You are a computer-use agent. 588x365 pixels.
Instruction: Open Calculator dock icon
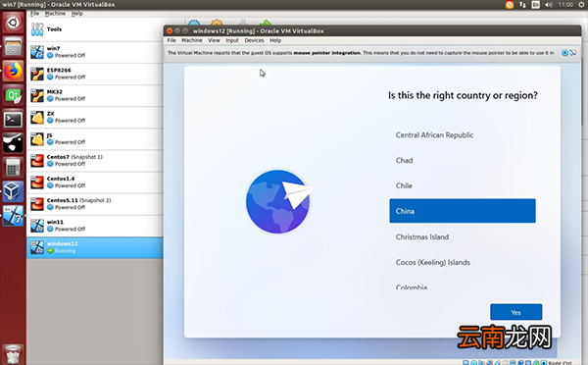13,168
